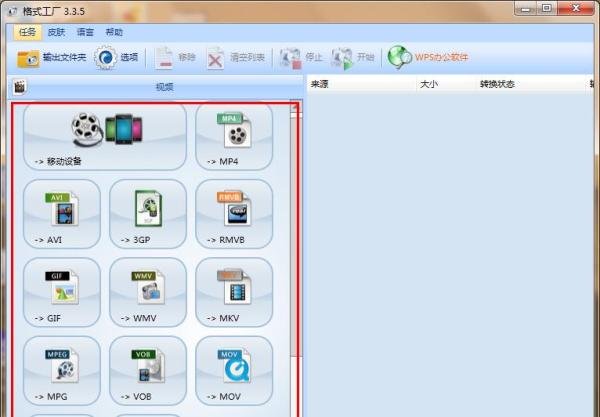Choose convert to MPG
The width and height of the screenshot is (600, 417).
click(62, 371)
